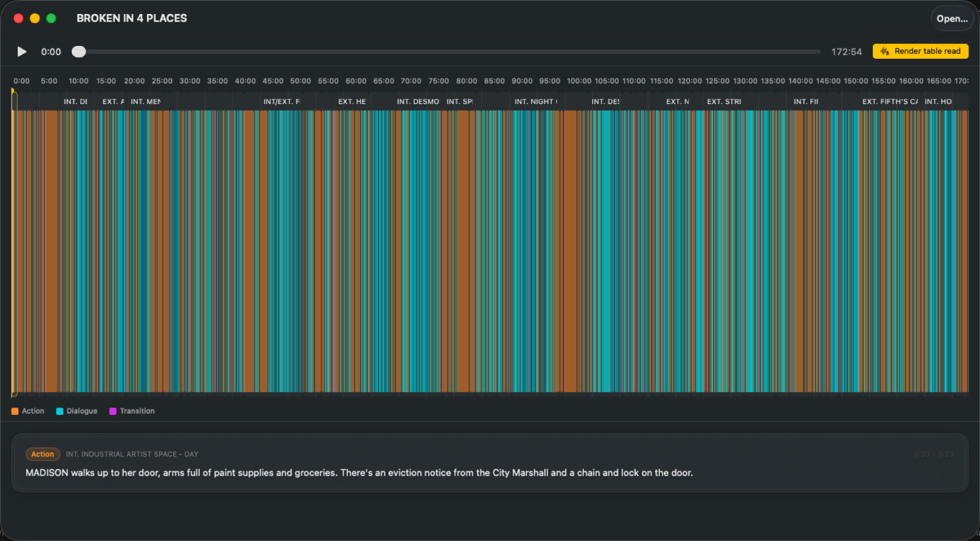Select the EXT. STRI scene label
The width and height of the screenshot is (980, 541).
[x=724, y=102]
